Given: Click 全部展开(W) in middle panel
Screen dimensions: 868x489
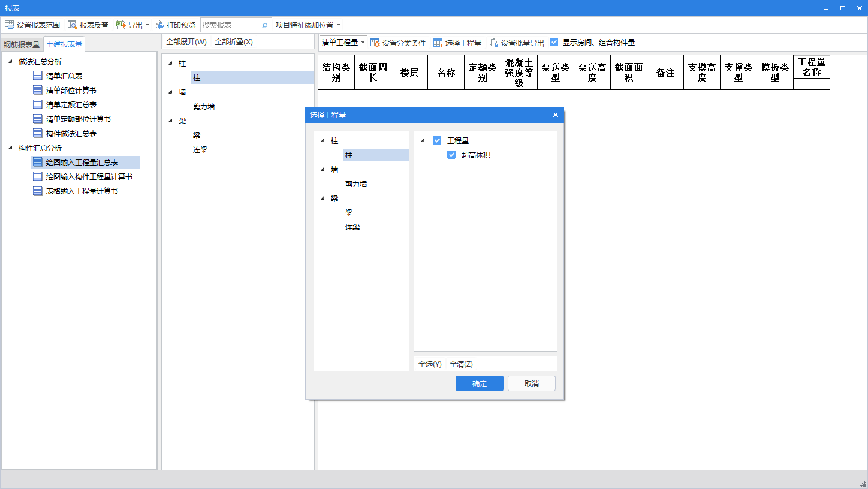Looking at the screenshot, I should pyautogui.click(x=186, y=42).
